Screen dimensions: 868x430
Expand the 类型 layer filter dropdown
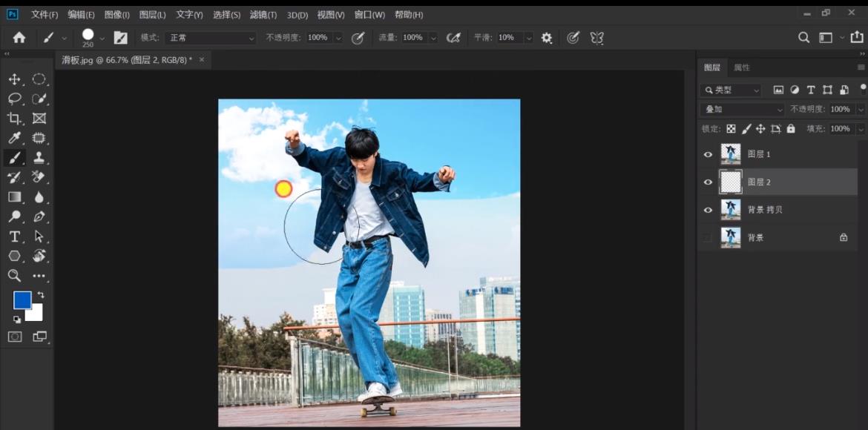(731, 90)
